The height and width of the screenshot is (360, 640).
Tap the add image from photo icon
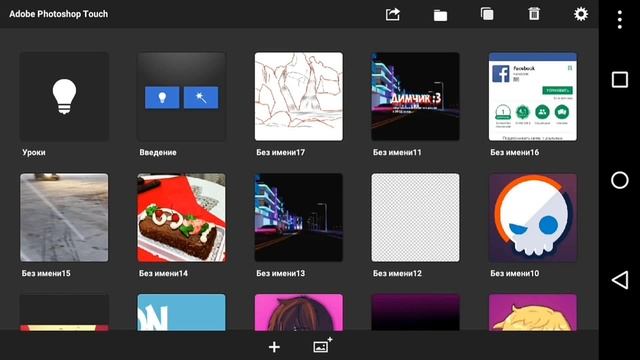pos(322,345)
